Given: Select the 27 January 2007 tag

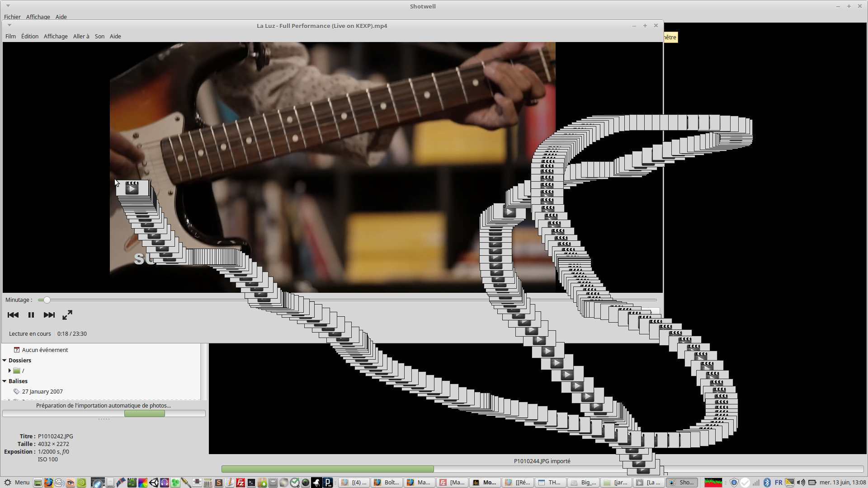Looking at the screenshot, I should tap(42, 392).
